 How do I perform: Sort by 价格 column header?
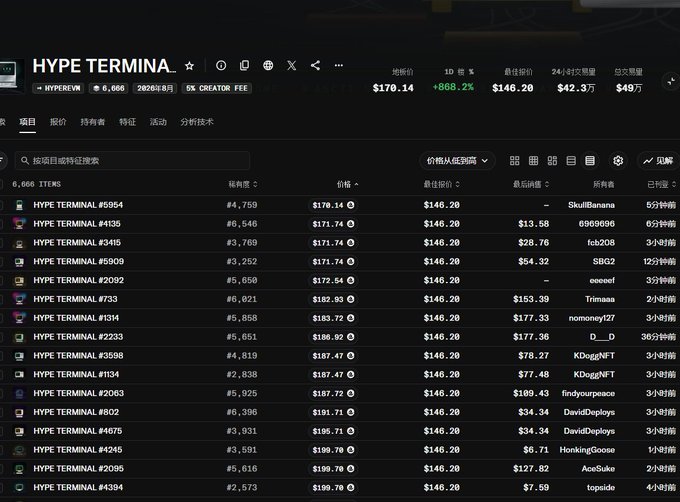(x=348, y=184)
